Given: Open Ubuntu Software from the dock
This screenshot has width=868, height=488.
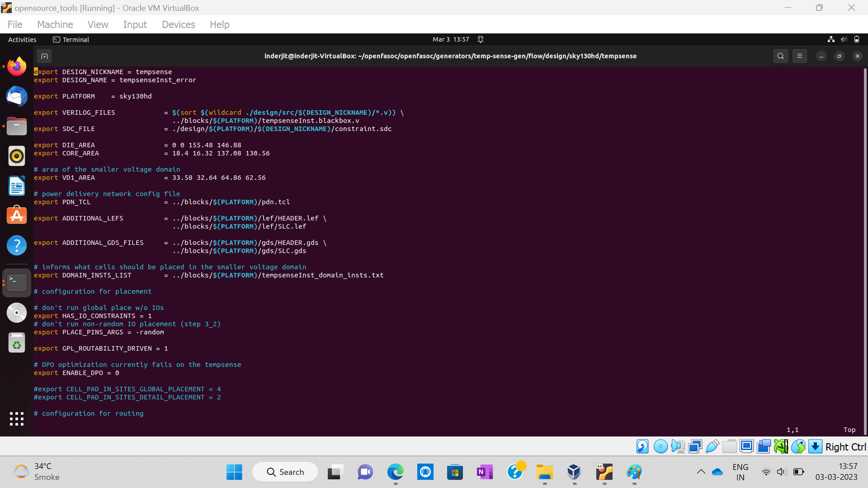Looking at the screenshot, I should (16, 216).
